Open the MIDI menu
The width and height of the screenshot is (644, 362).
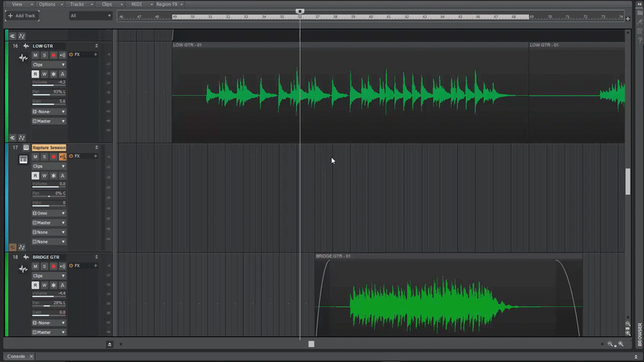click(141, 4)
